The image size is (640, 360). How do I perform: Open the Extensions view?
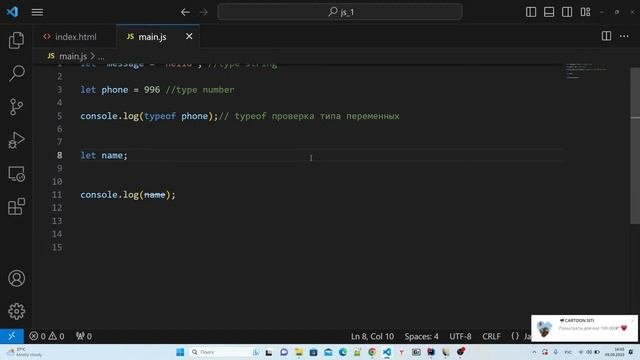click(x=16, y=207)
